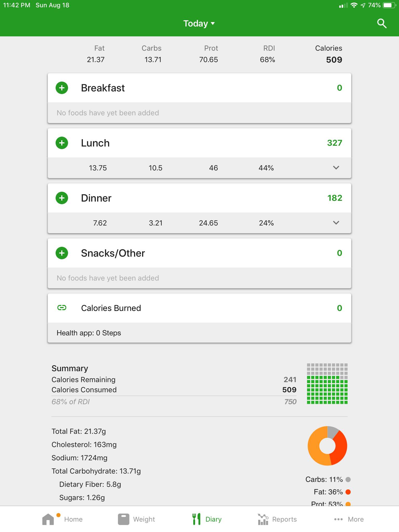Tap the calorie grid progress chart
The image size is (399, 532).
327,384
